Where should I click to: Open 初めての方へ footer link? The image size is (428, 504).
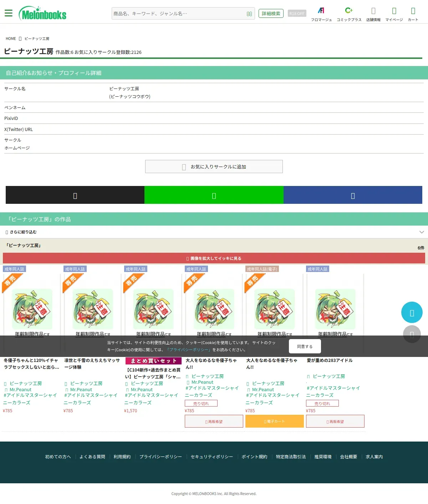pos(58,457)
